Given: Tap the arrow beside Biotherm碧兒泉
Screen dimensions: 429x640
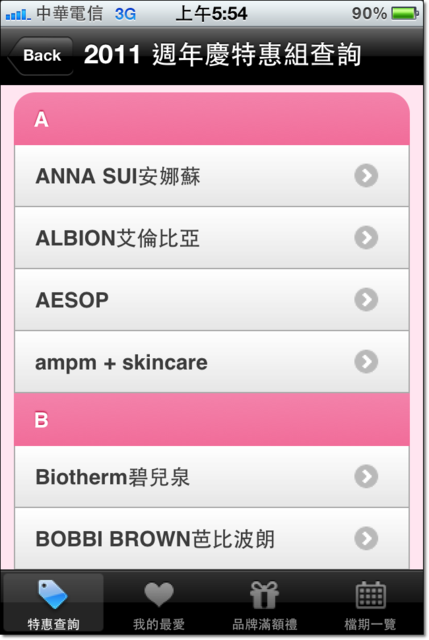Looking at the screenshot, I should coord(366,476).
